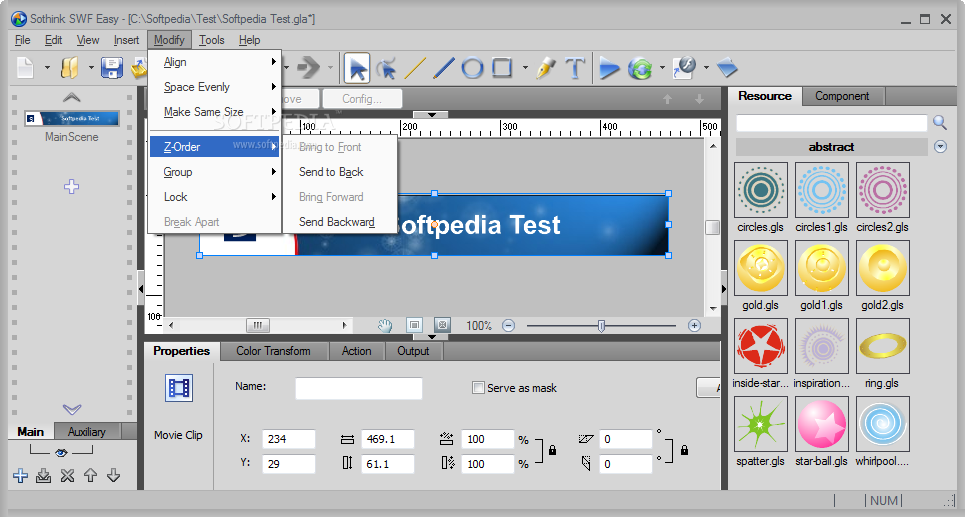This screenshot has width=965, height=517.
Task: Click the Name input field
Action: [359, 388]
